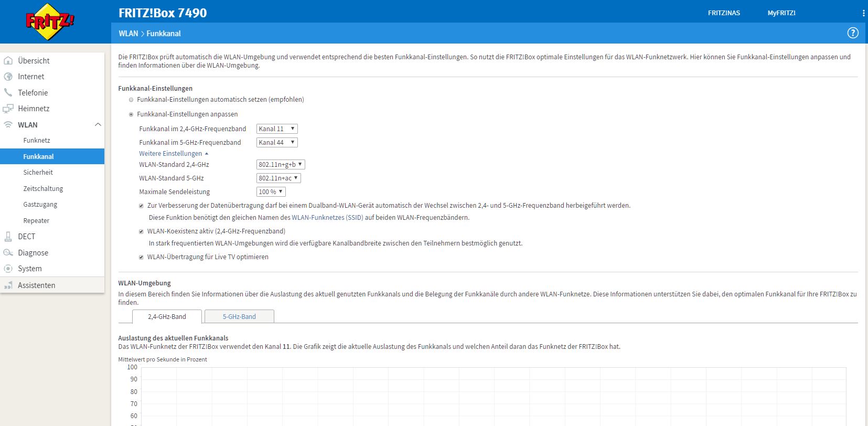
Task: Click the DECT handset icon
Action: click(8, 237)
